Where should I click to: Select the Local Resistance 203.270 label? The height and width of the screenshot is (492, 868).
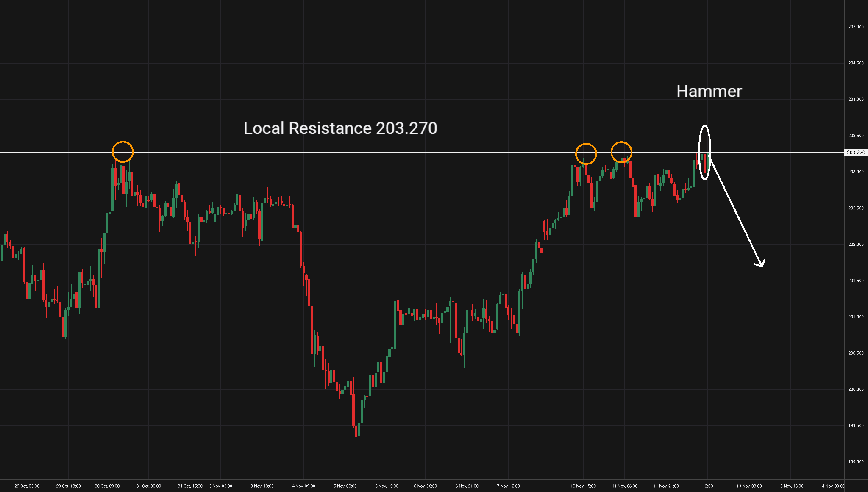340,128
